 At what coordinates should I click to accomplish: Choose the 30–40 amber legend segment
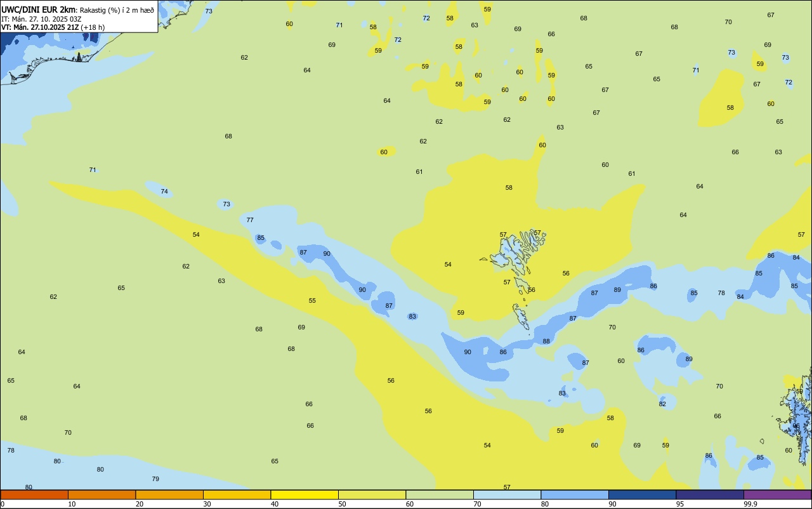tap(237, 494)
